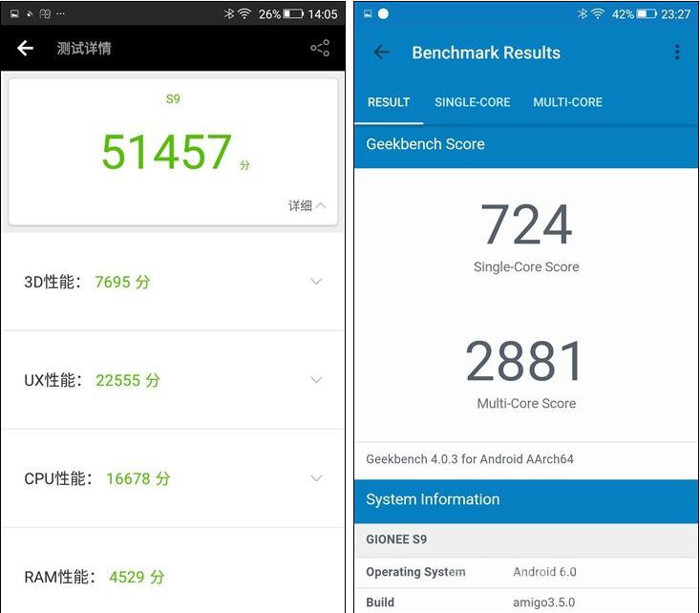The height and width of the screenshot is (613, 700).
Task: Tap the total score 51457
Action: [166, 152]
